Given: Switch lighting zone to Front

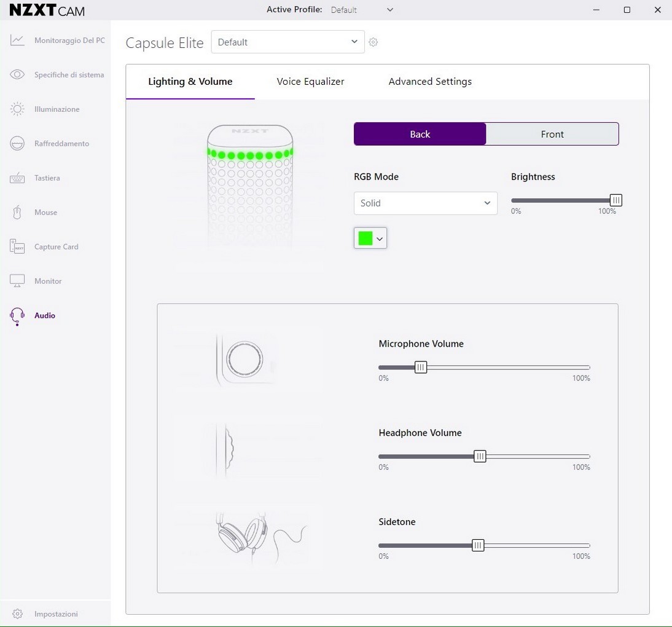Looking at the screenshot, I should 552,134.
